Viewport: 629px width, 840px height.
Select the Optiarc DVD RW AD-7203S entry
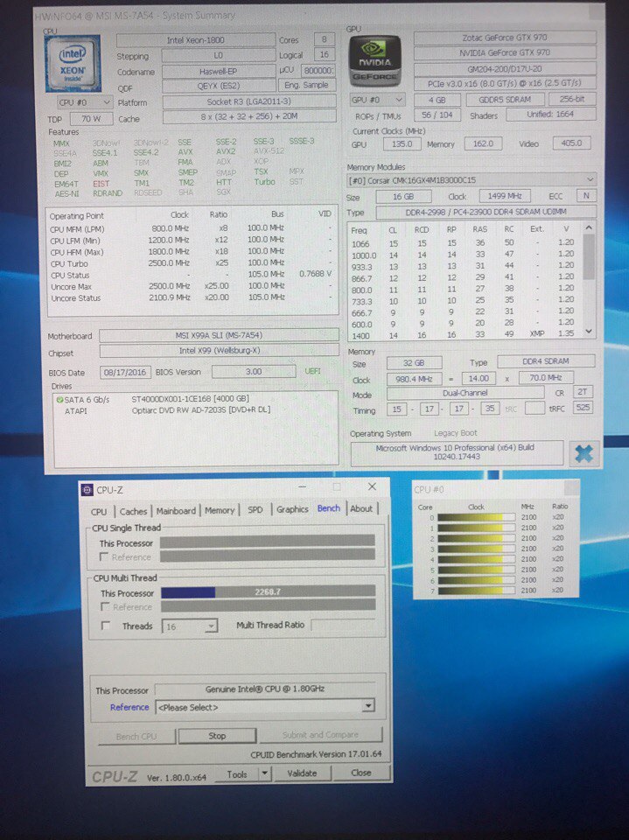point(201,409)
